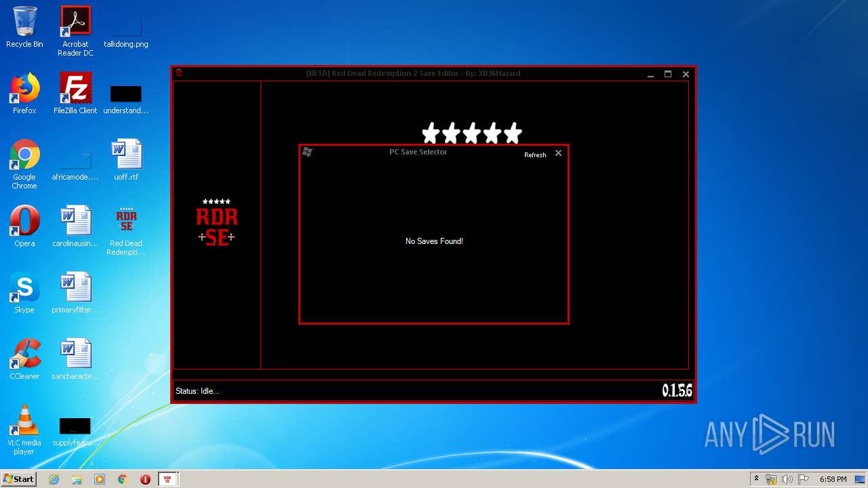
Task: Select the Acrobat Reader DC shortcut
Action: [75, 31]
